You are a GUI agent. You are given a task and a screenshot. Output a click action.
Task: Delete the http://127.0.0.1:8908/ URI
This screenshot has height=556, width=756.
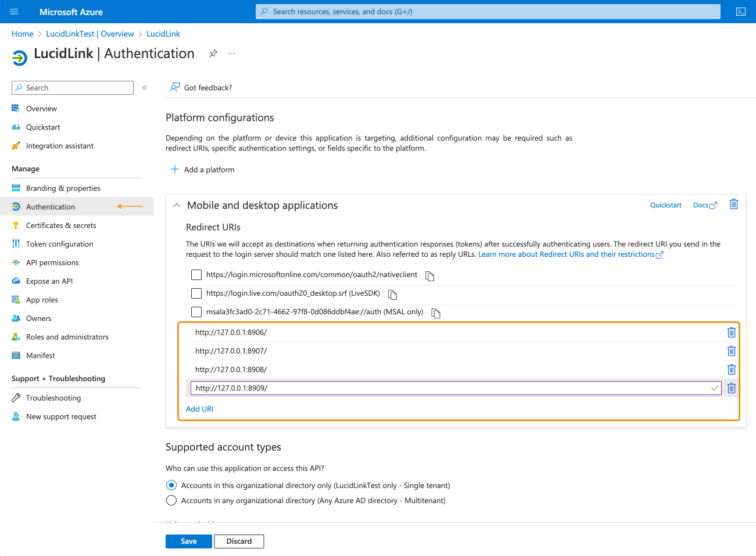click(732, 370)
